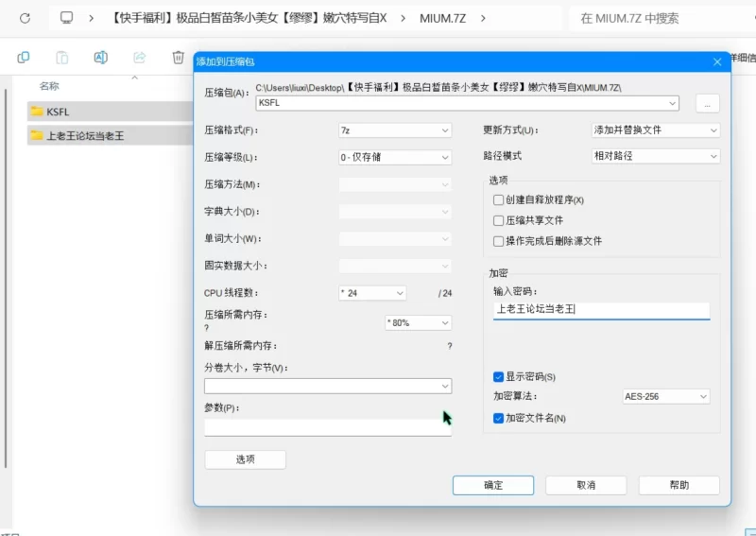Viewport: 756px width, 536px height.
Task: Open the 路径模式 dropdown
Action: coord(656,156)
